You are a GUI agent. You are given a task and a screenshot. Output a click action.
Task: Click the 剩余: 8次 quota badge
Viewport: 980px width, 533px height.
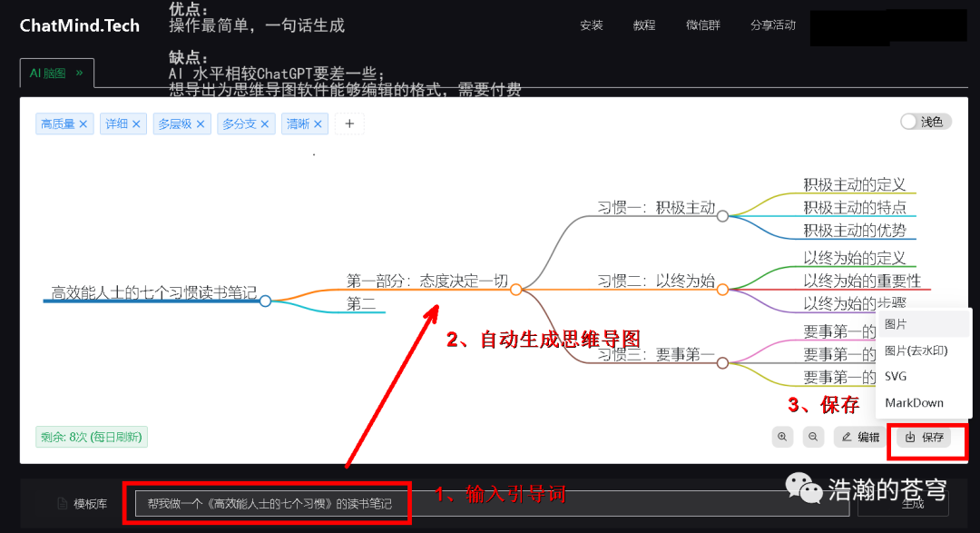coord(92,437)
